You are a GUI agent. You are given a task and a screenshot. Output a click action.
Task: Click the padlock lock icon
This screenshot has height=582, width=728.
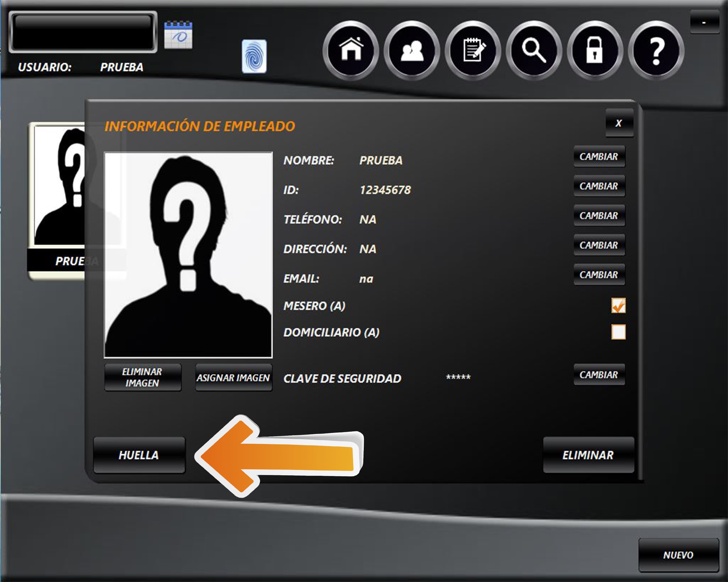(595, 50)
